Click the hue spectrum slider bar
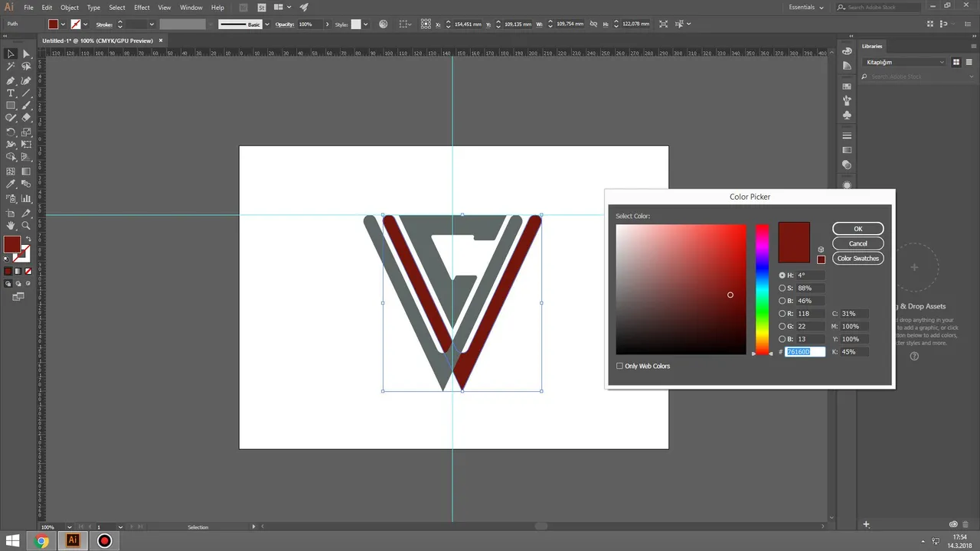Image resolution: width=980 pixels, height=551 pixels. (762, 289)
